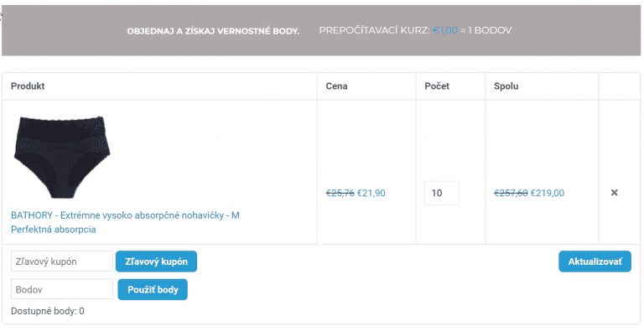The image size is (644, 331).
Task: Select the Cena column header
Action: 336,85
